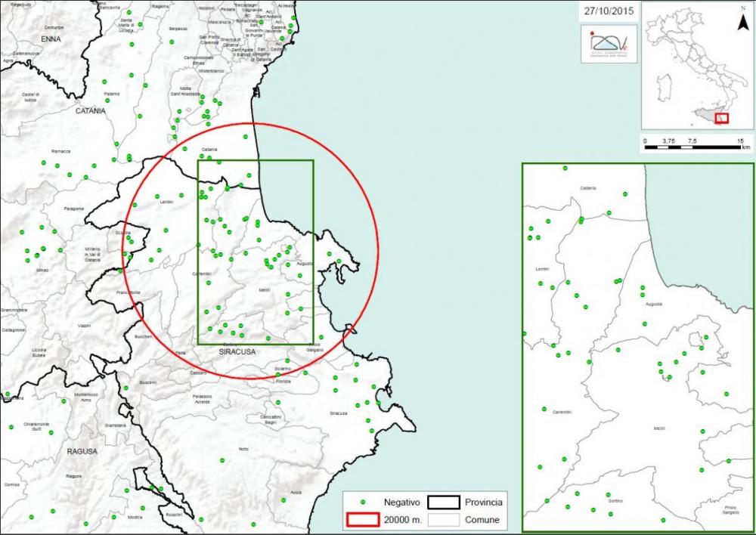Click the Melilli label in the right inset map
The width and height of the screenshot is (756, 535).
(x=659, y=428)
